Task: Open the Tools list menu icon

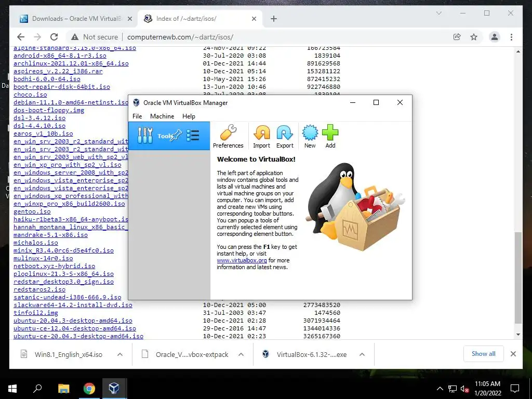Action: click(193, 136)
